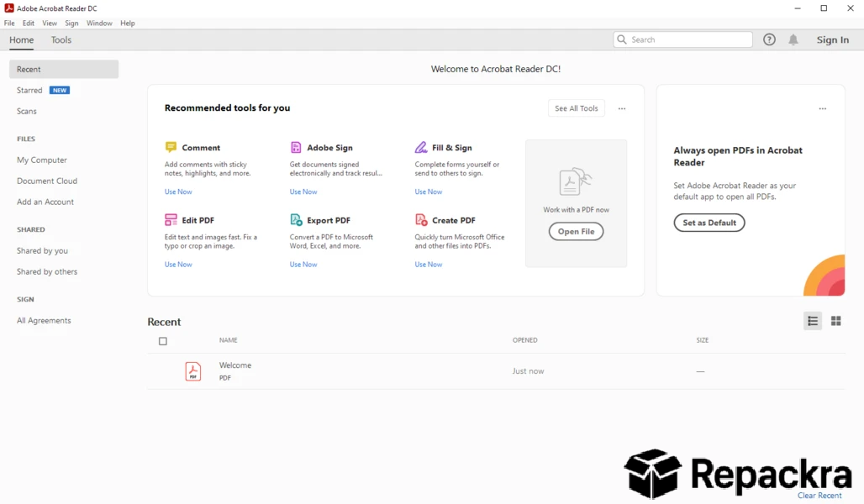
Task: Click the Adobe Sign tool icon
Action: [x=296, y=147]
